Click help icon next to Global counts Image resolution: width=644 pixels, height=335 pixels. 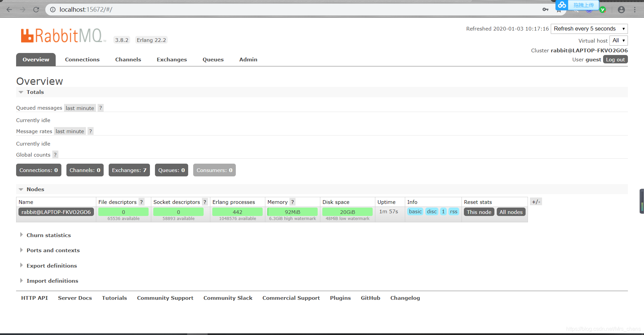[55, 155]
